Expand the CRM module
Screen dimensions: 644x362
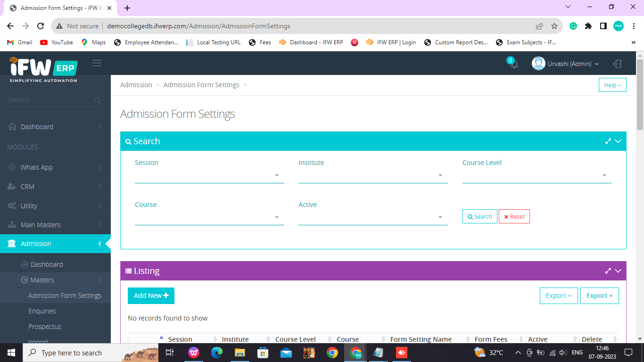coord(55,187)
